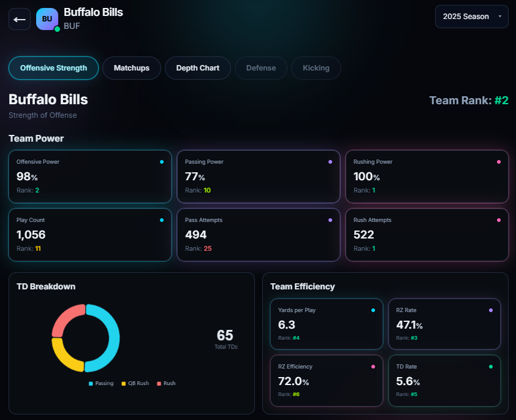Click the dropdown arrow next to 2025 Season
The width and height of the screenshot is (516, 420).
pos(500,17)
